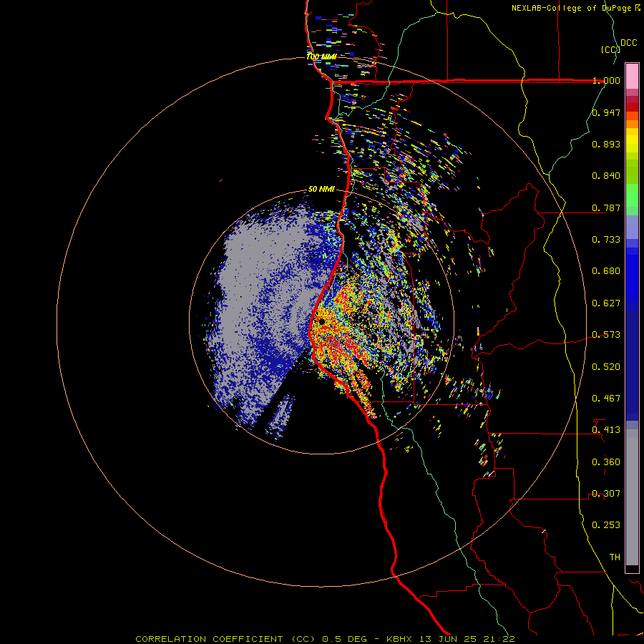This screenshot has height=644, width=644.
Task: Click the DCC label above the legend
Action: (628, 43)
